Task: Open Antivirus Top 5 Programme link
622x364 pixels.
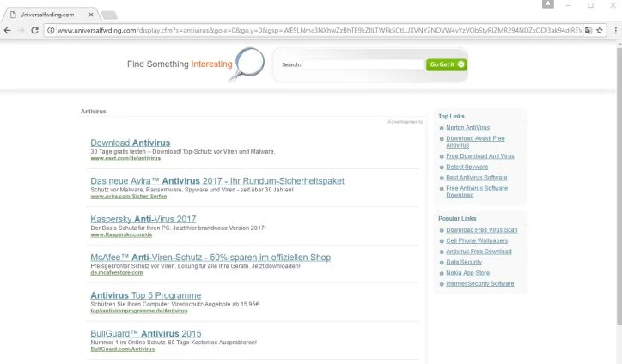Action: pos(145,296)
